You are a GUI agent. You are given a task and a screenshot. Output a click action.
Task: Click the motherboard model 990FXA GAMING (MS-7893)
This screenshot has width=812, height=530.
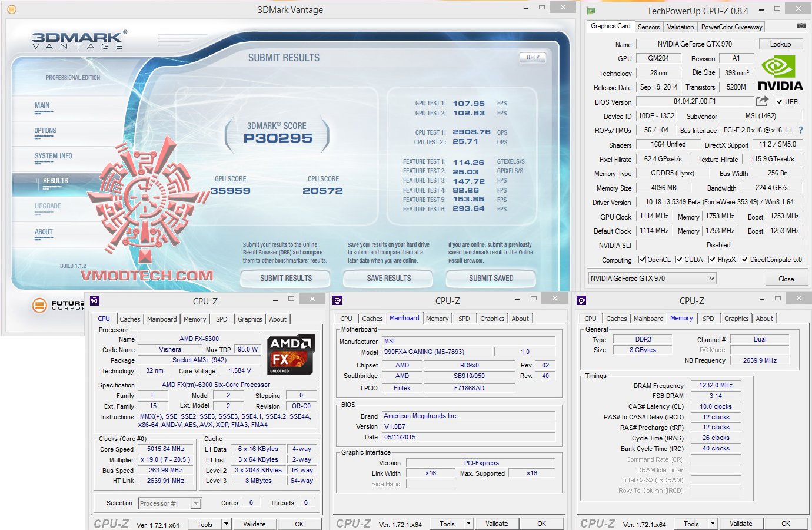(x=437, y=352)
